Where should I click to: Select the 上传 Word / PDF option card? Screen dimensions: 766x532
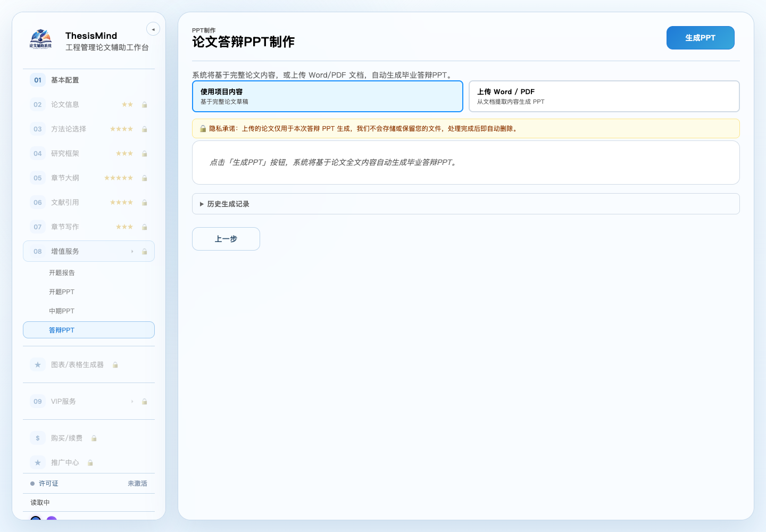[x=604, y=96]
